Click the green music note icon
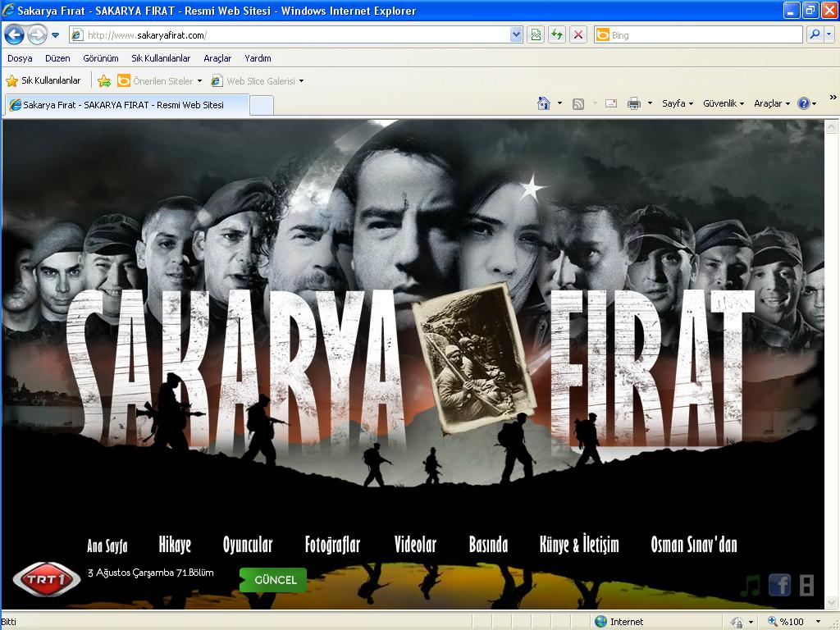This screenshot has width=840, height=630. (751, 585)
